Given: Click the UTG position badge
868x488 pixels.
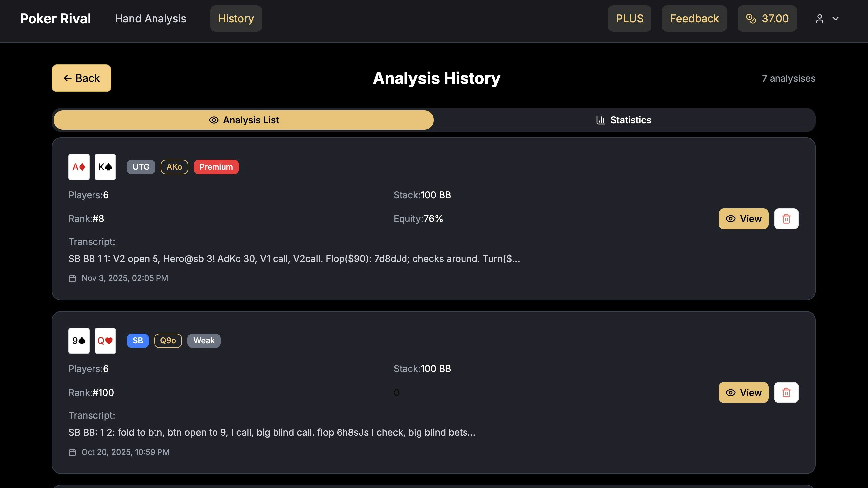Looking at the screenshot, I should (x=141, y=167).
